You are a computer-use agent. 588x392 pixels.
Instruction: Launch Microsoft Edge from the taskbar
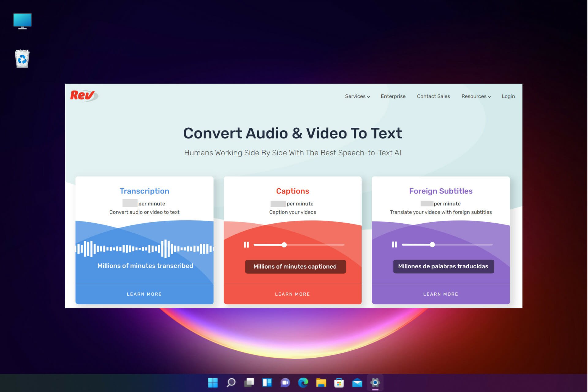click(303, 383)
